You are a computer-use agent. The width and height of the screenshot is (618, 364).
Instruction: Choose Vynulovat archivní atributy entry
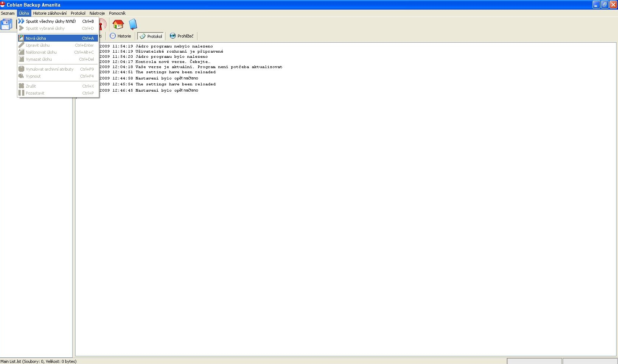click(x=58, y=69)
